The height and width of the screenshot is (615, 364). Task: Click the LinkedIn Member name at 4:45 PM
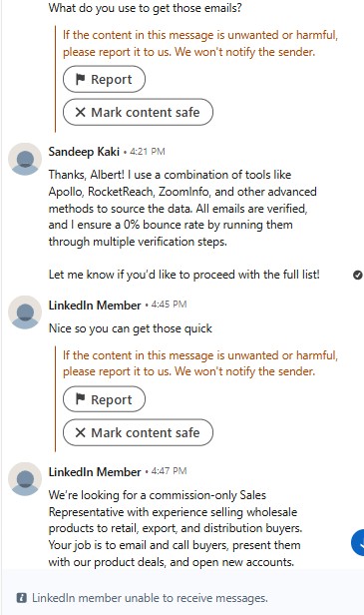(95, 305)
